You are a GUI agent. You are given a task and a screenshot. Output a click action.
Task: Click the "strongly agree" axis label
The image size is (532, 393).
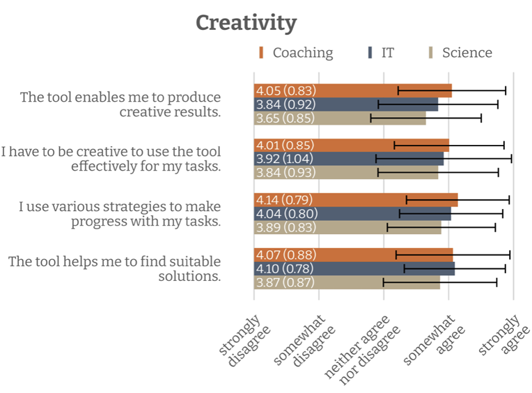pyautogui.click(x=499, y=337)
